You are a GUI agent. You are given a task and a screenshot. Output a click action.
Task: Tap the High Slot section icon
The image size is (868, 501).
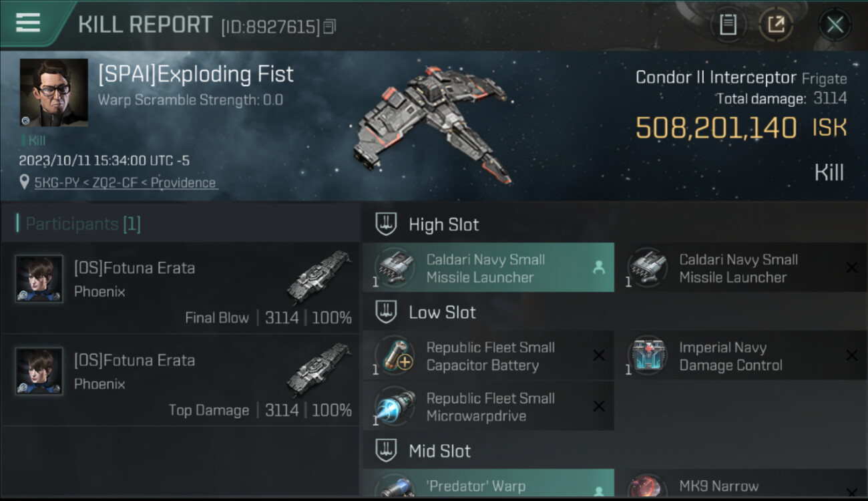point(387,224)
